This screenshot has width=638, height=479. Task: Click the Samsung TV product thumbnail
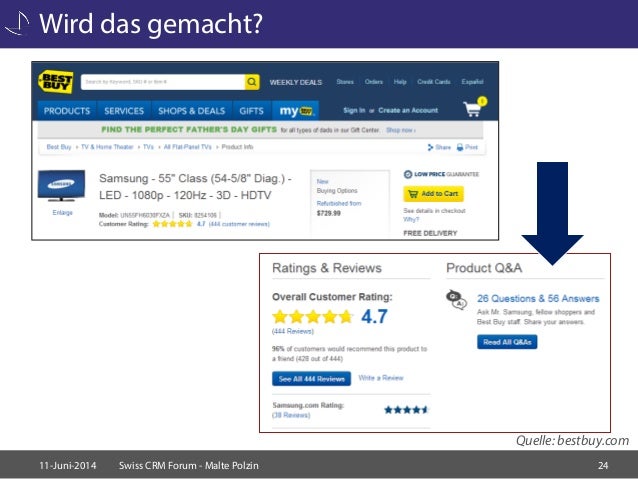pyautogui.click(x=61, y=186)
